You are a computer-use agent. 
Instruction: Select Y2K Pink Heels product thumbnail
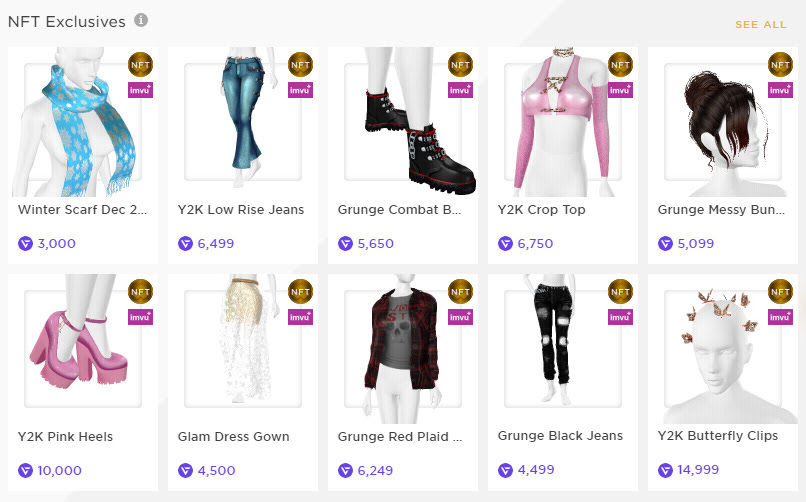tap(83, 348)
